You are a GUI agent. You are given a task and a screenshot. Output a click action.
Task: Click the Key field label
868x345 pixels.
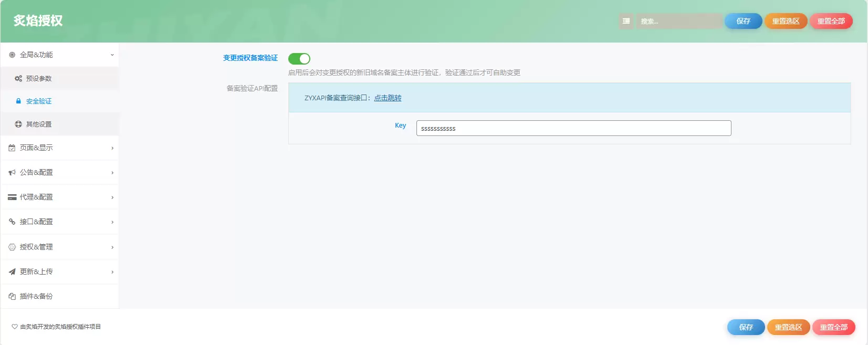tap(400, 126)
